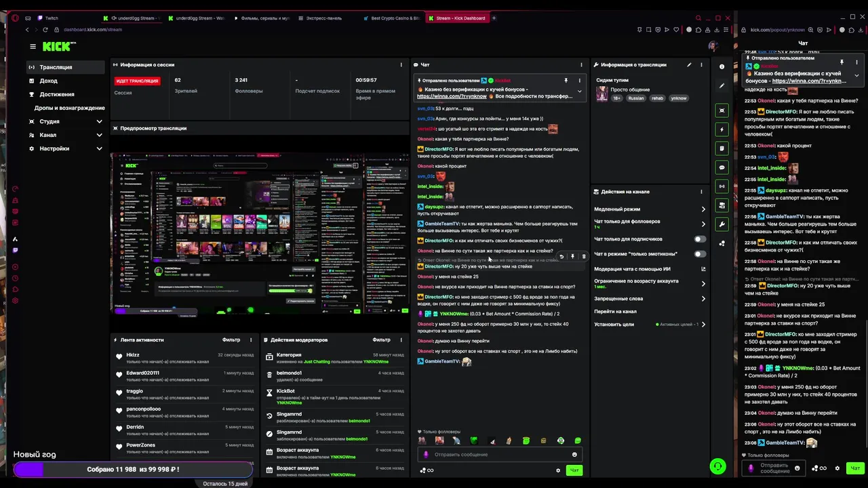Toggle the broadcast signal widget in right strip
This screenshot has height=488, width=868.
(722, 186)
